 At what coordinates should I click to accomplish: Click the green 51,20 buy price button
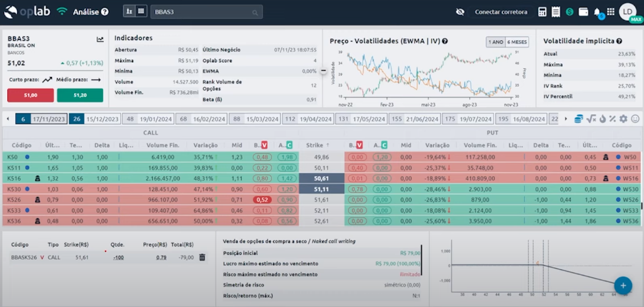[80, 95]
